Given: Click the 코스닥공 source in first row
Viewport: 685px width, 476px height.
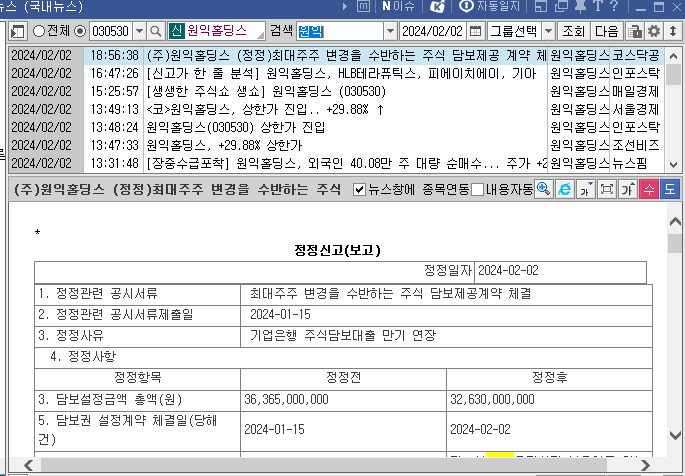Looking at the screenshot, I should pos(636,55).
